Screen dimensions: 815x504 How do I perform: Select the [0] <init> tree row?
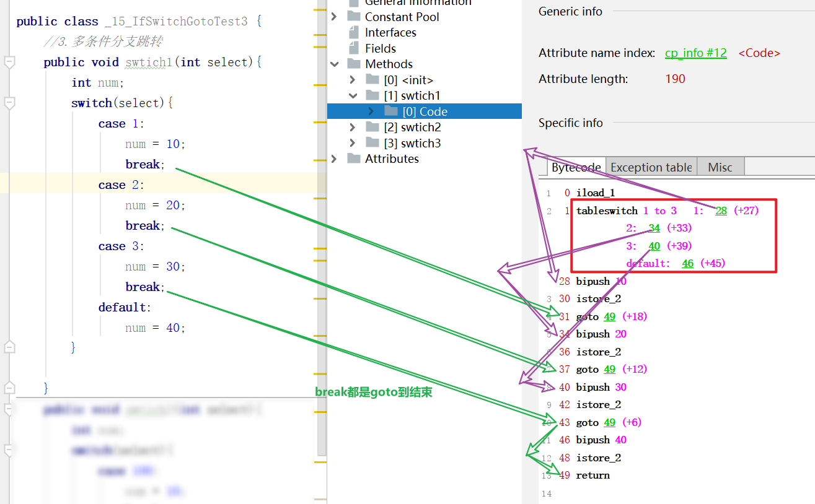tap(425, 80)
